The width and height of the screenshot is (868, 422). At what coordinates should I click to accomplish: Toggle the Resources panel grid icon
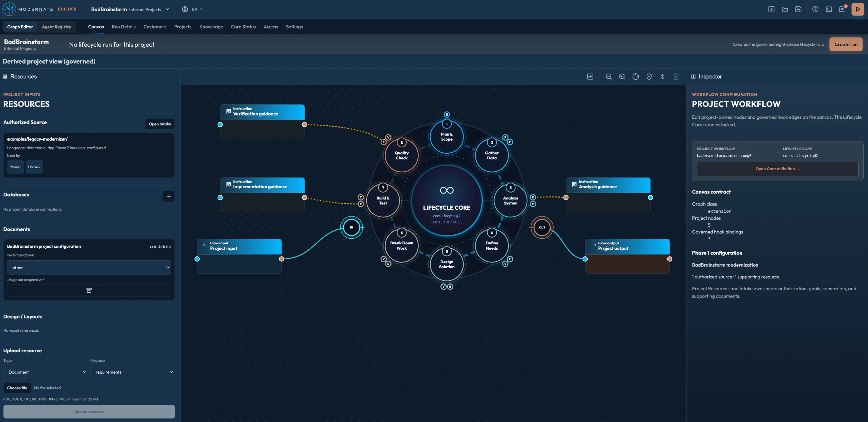5,76
